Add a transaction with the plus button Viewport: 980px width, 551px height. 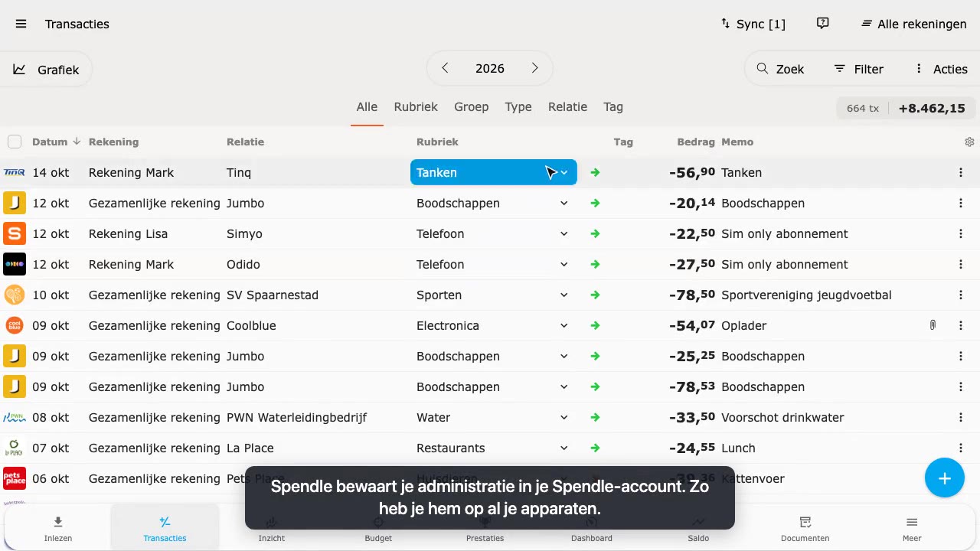coord(945,478)
